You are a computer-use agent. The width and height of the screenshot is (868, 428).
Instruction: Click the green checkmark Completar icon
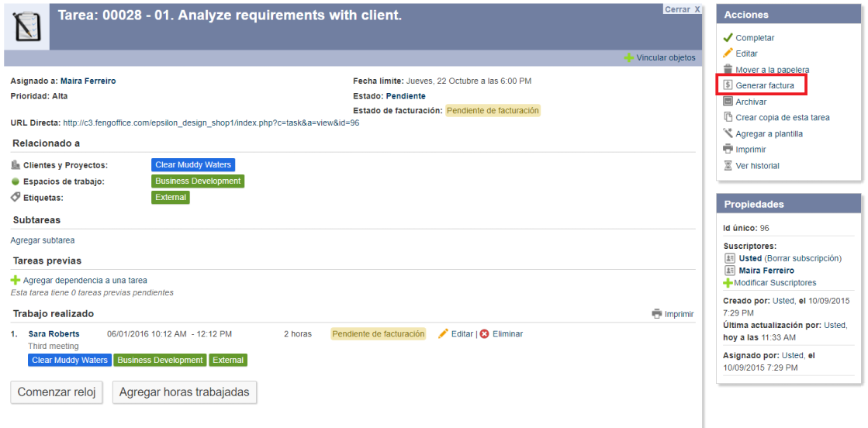[x=728, y=38]
